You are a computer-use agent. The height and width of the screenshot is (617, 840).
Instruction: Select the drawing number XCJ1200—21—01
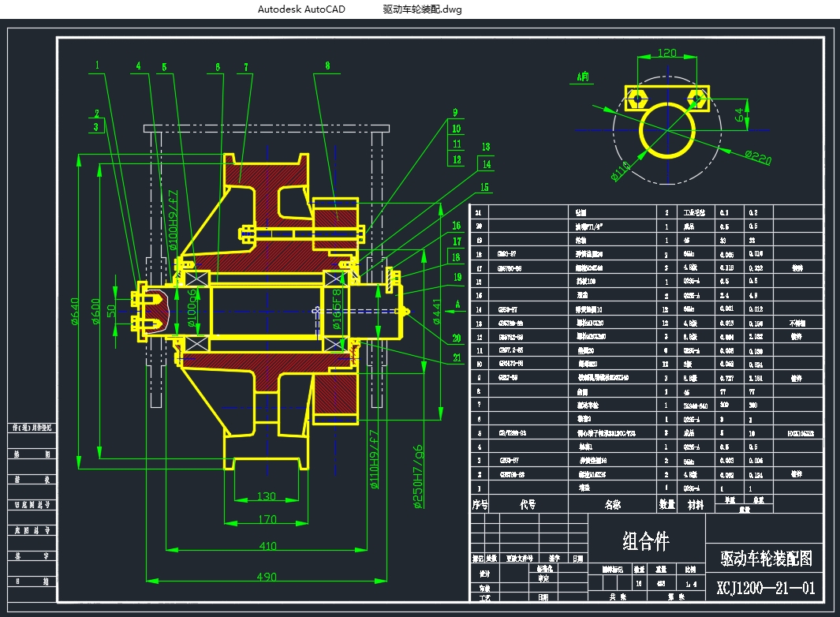point(766,589)
